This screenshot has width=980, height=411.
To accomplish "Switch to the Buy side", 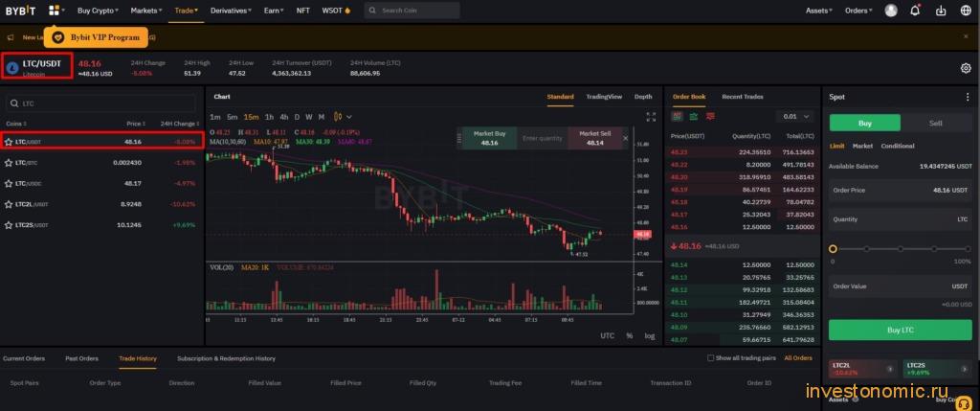I will (x=864, y=124).
